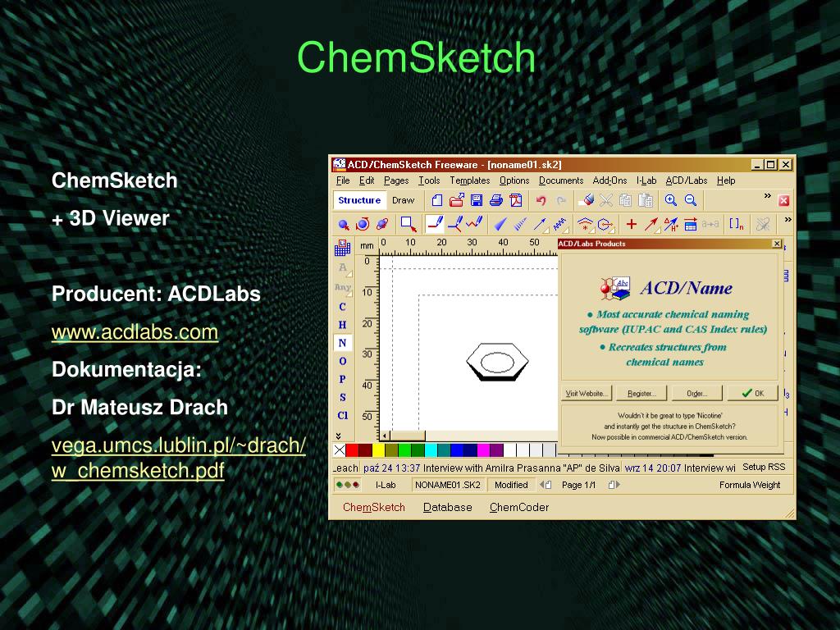Open the ACD/Labs menu

pyautogui.click(x=687, y=180)
